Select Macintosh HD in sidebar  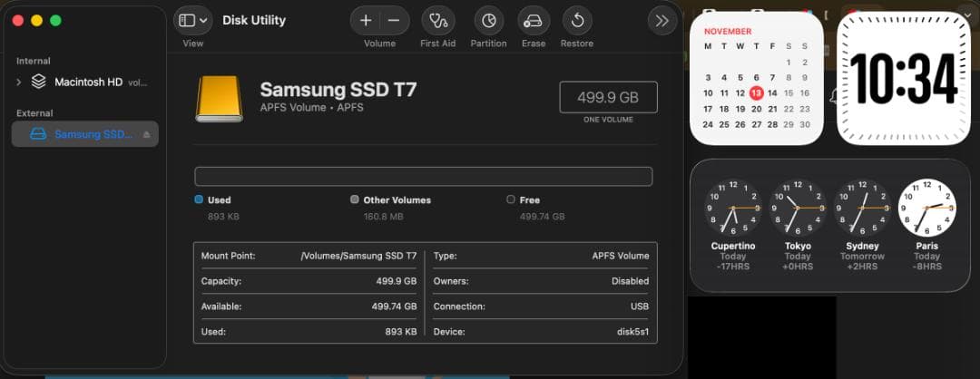[85, 82]
